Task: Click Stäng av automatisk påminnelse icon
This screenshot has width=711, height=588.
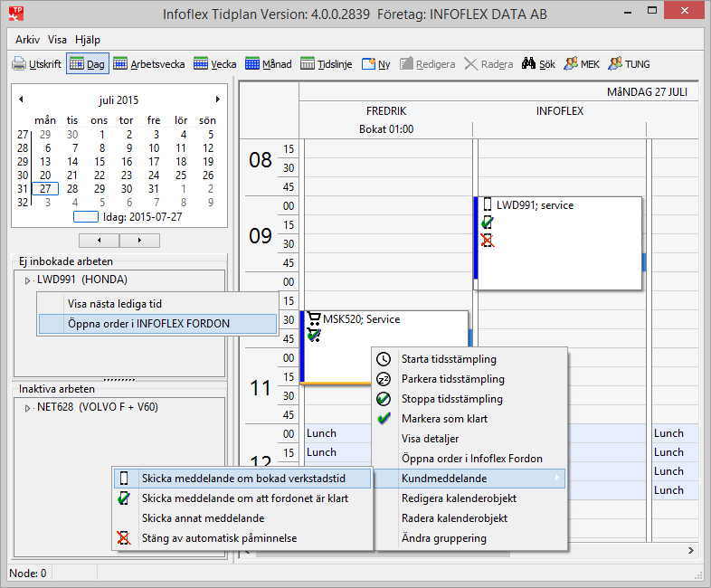Action: [124, 537]
